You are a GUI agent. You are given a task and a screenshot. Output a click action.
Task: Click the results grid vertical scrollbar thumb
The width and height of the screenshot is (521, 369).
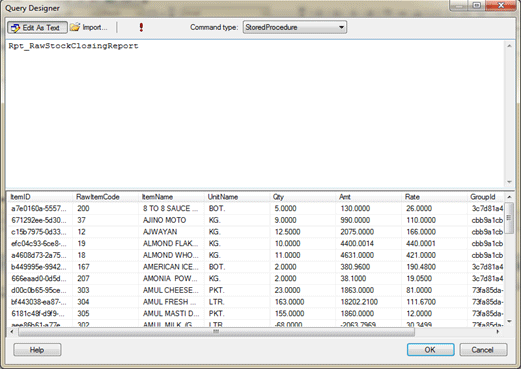click(x=509, y=218)
